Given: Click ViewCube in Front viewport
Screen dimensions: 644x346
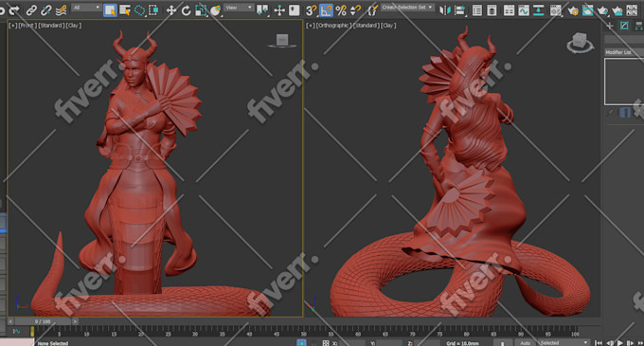Looking at the screenshot, I should click(282, 41).
